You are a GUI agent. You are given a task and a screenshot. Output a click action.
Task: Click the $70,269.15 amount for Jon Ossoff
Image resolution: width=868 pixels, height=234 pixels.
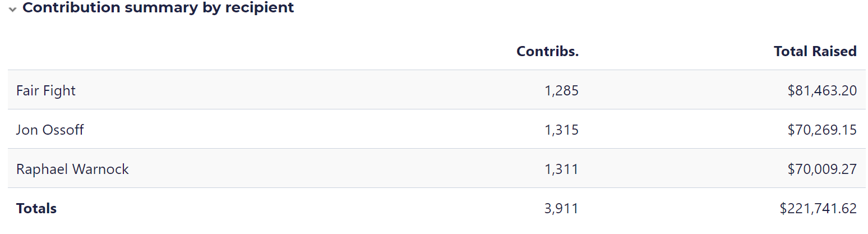pyautogui.click(x=822, y=130)
